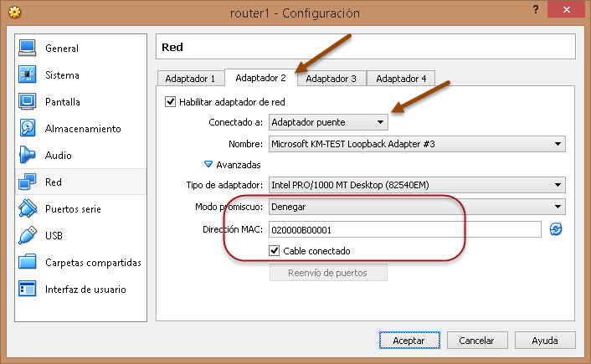Open Pantalla display settings icon
This screenshot has height=364, width=591.
click(x=28, y=102)
